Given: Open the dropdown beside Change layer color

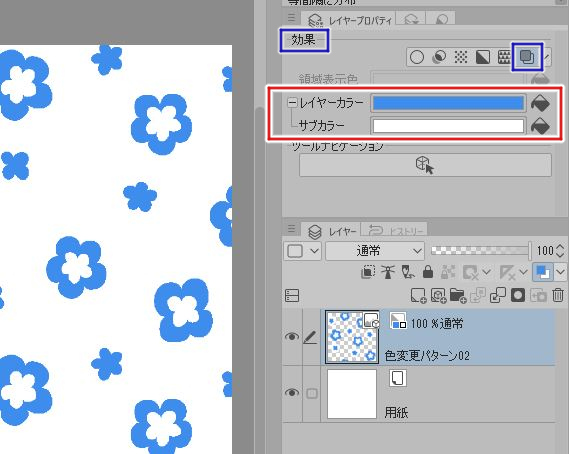Looking at the screenshot, I should coord(561,272).
